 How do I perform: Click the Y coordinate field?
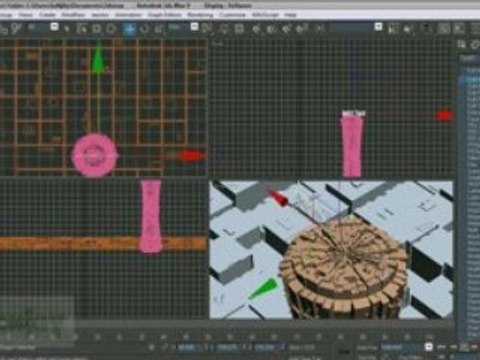click(x=228, y=348)
